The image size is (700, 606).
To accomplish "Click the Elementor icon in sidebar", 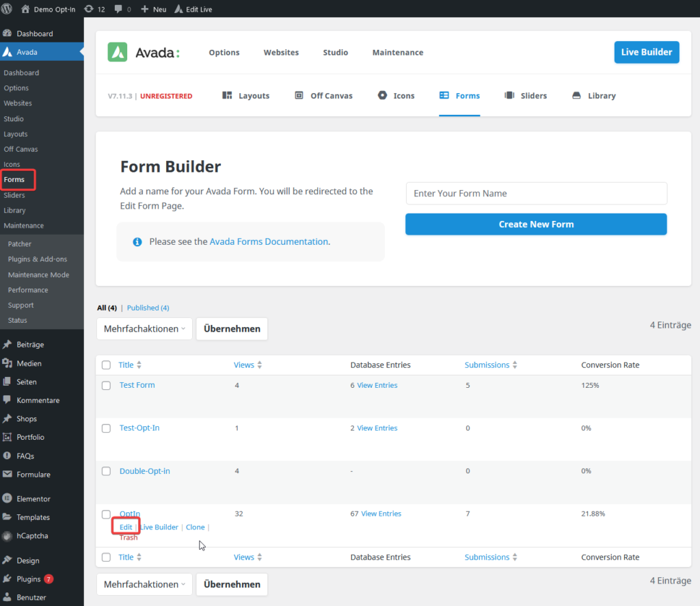I will (7, 499).
